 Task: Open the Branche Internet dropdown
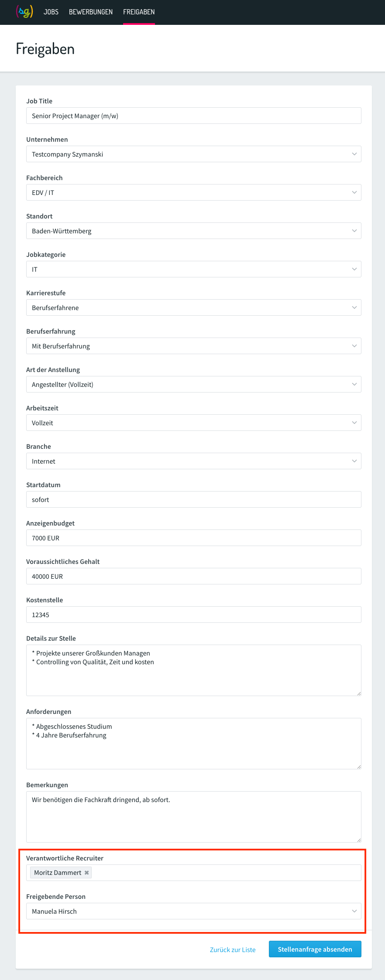click(194, 461)
